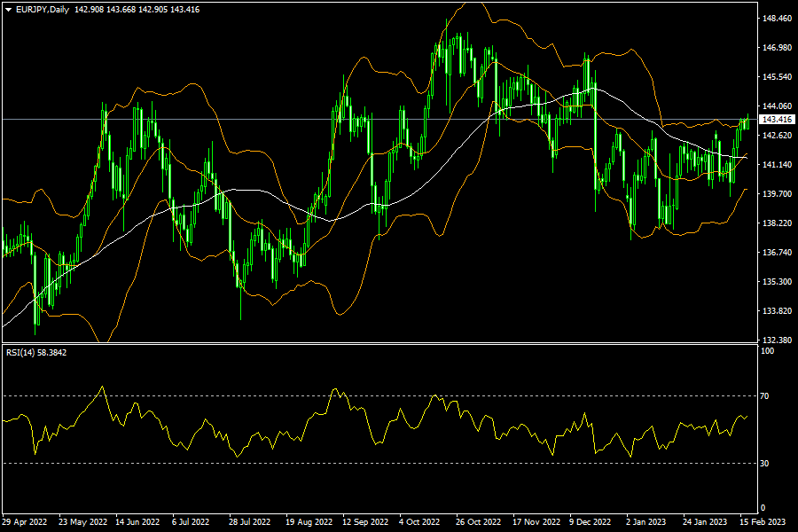Click the 9 Dec 2022 date label
The height and width of the screenshot is (532, 798).
pos(590,522)
